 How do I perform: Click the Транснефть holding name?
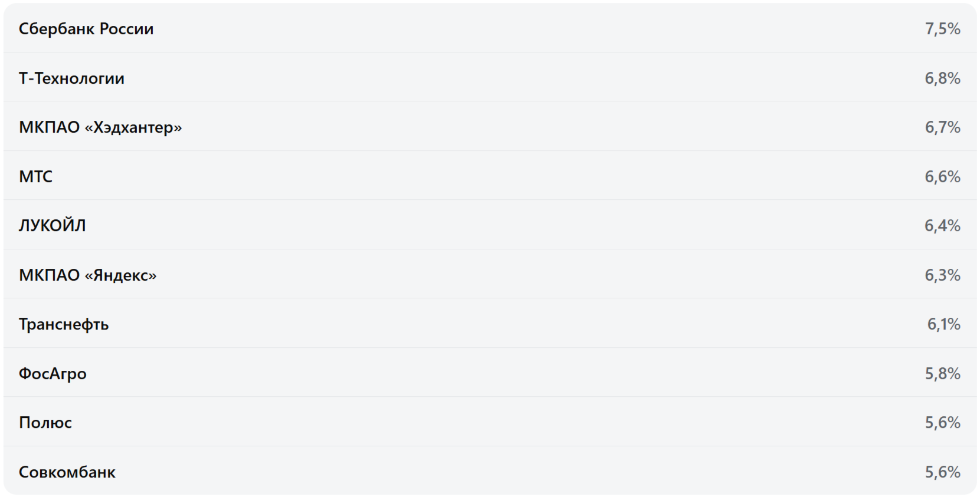click(64, 324)
